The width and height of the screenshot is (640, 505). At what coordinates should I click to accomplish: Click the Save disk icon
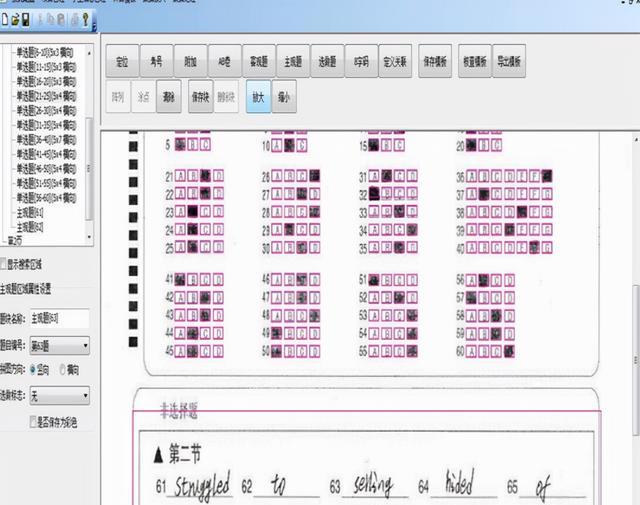tap(26, 20)
